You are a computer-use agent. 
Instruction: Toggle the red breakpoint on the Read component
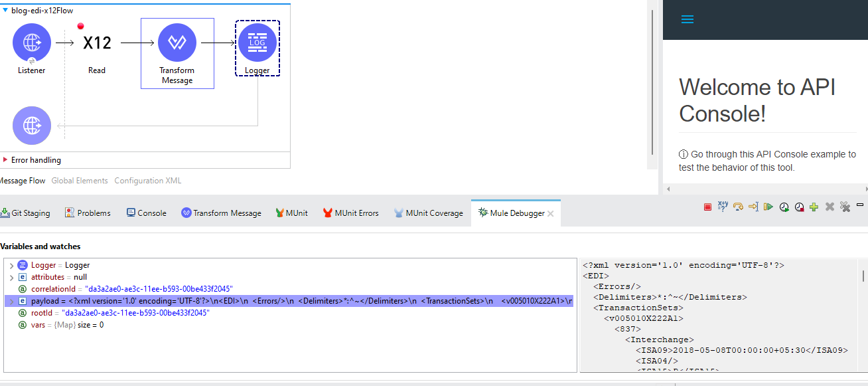[x=81, y=27]
